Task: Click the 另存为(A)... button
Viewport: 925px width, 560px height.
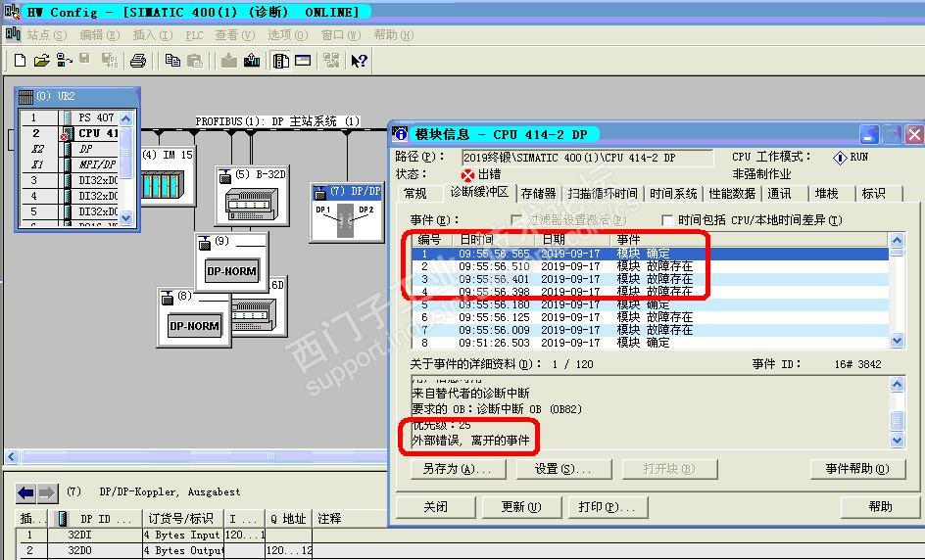Action: [458, 469]
